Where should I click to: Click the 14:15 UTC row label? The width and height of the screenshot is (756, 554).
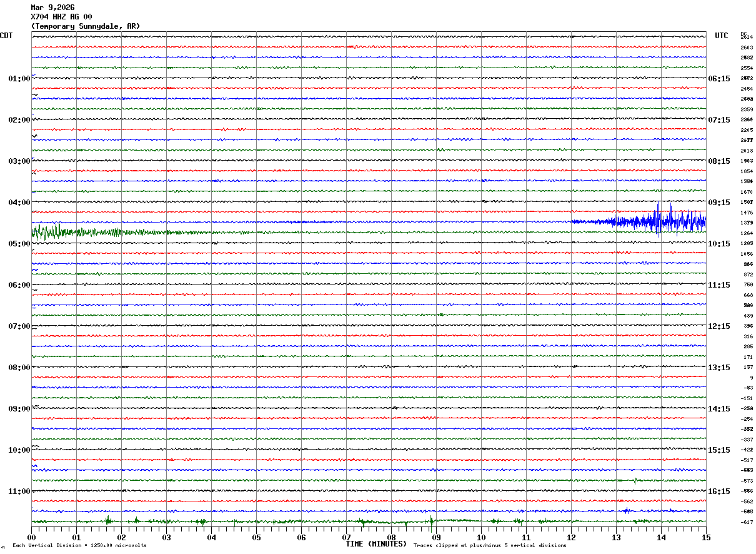pyautogui.click(x=719, y=409)
